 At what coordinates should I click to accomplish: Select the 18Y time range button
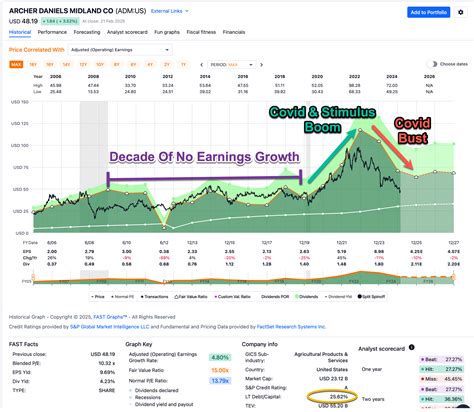click(x=33, y=65)
